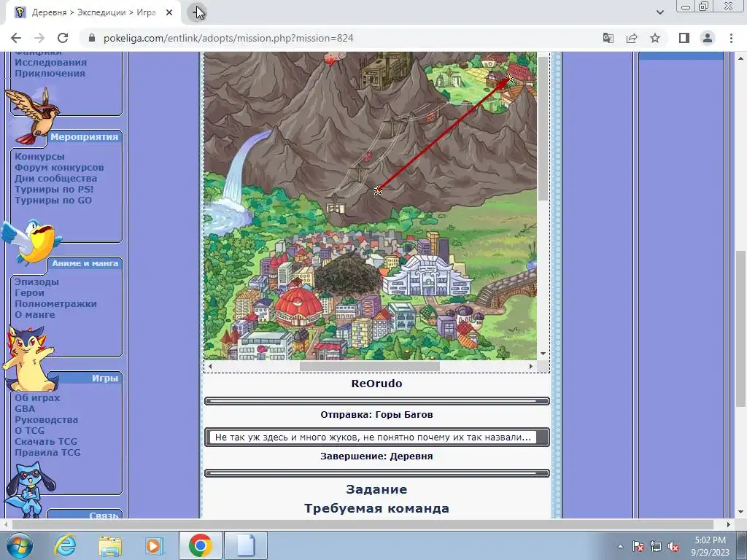Close the Деревня > Экспедиции tab
The width and height of the screenshot is (747, 560).
click(169, 12)
